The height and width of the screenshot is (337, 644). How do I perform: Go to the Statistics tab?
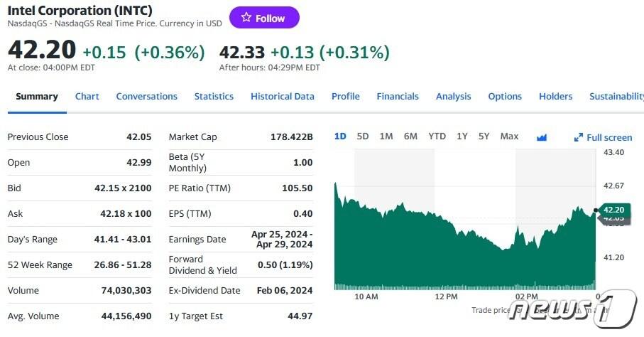pos(214,97)
